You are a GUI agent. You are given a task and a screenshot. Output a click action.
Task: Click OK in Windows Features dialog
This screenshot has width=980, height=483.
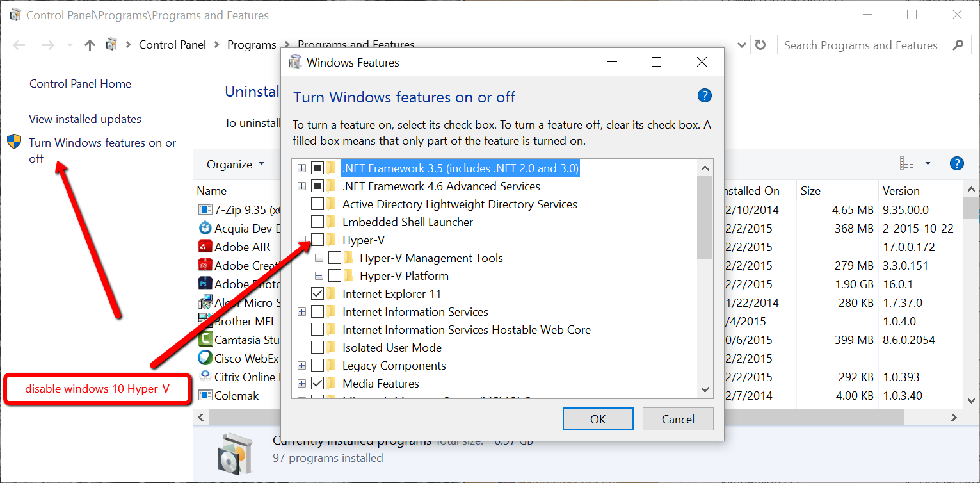(x=598, y=419)
